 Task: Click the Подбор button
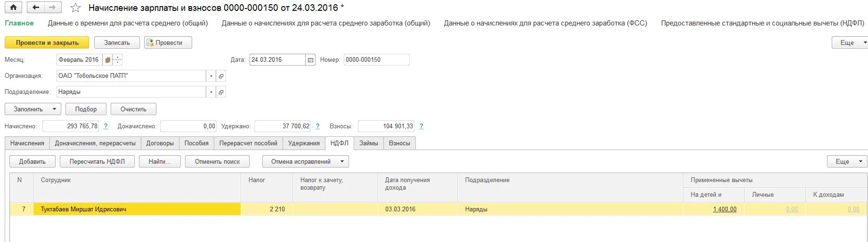(86, 109)
